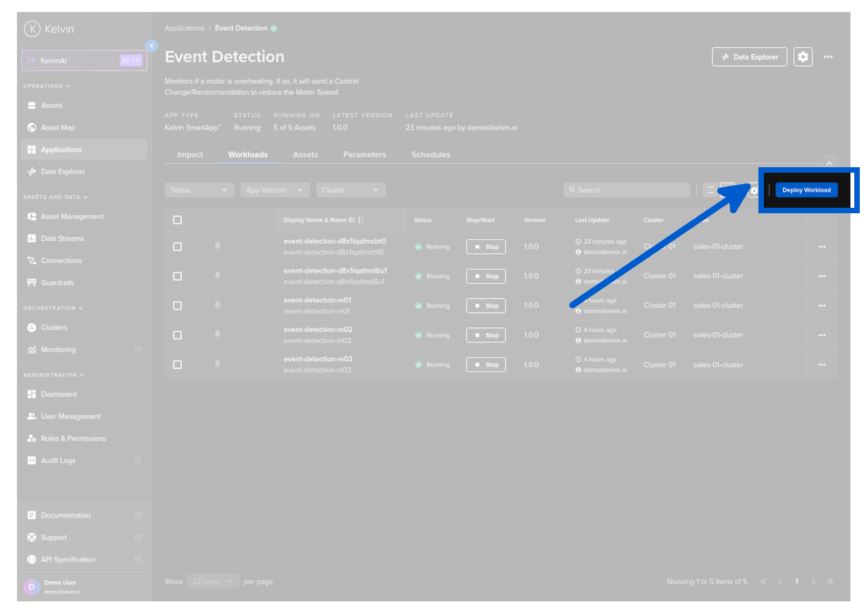Stop the event-detection-d8x1iqafmd6u1 workload
868x614 pixels.
486,276
